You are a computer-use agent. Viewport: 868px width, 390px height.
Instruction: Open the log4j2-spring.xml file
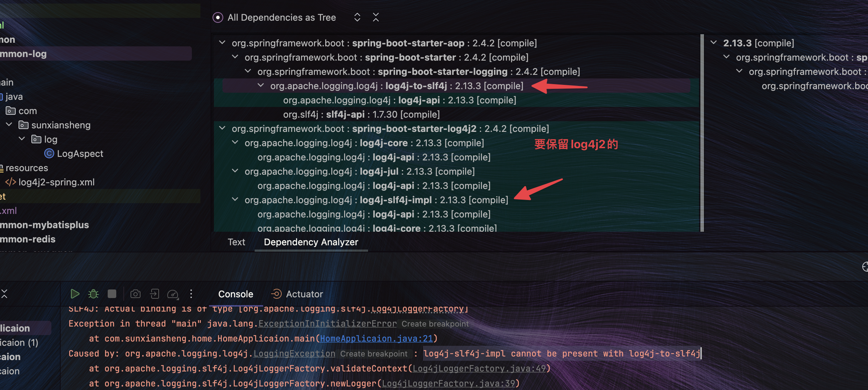56,182
